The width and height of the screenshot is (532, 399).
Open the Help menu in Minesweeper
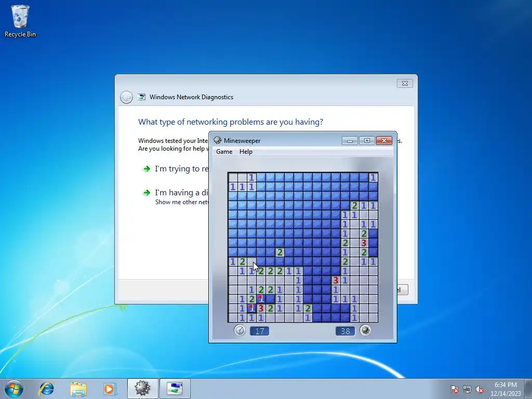click(246, 152)
